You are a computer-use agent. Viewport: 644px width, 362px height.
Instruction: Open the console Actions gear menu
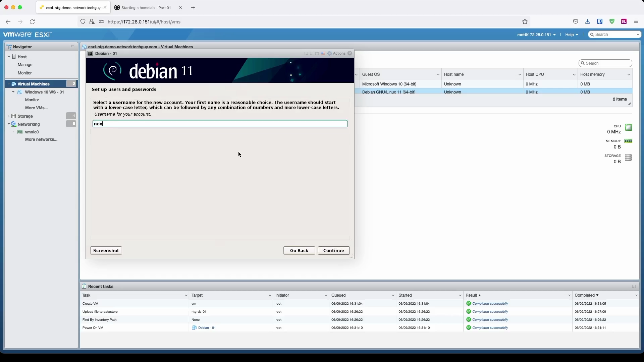[336, 54]
